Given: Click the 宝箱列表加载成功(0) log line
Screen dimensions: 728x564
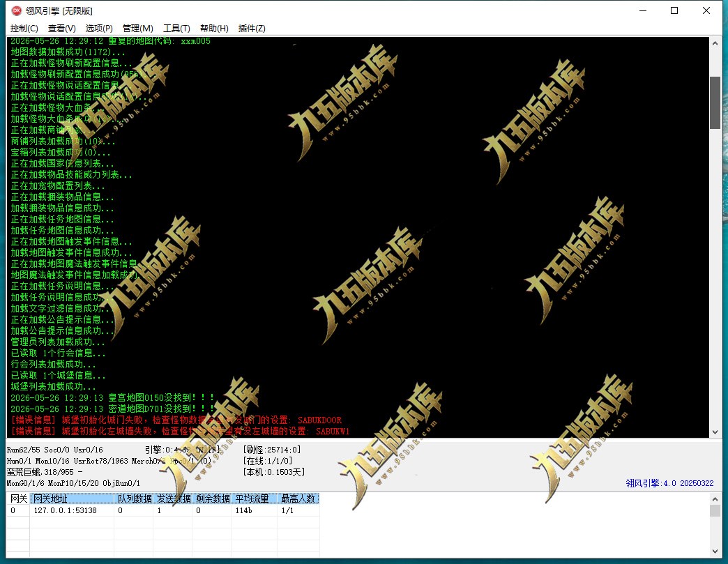Looking at the screenshot, I should point(61,152).
